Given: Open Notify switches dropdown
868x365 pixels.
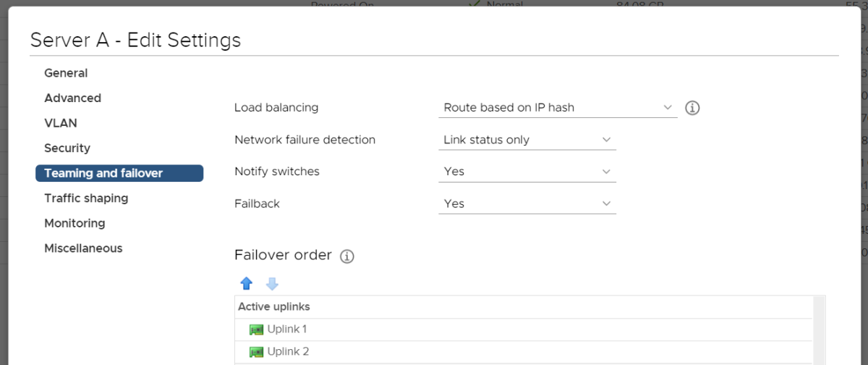Looking at the screenshot, I should (x=527, y=172).
